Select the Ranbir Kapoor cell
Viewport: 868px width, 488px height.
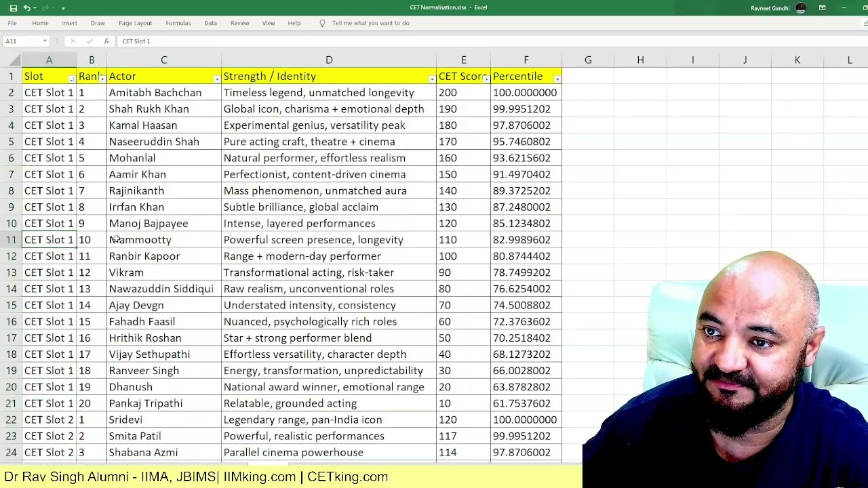(x=163, y=256)
